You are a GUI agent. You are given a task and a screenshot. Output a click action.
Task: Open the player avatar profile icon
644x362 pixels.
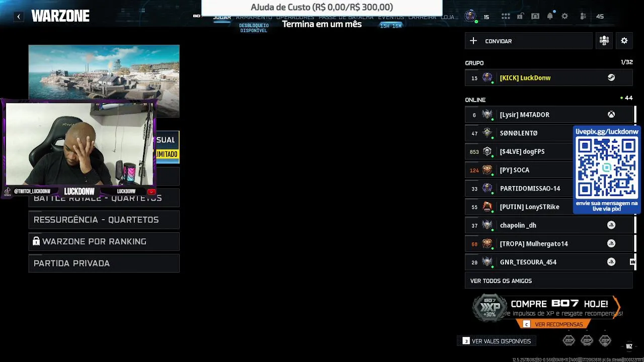pyautogui.click(x=470, y=16)
